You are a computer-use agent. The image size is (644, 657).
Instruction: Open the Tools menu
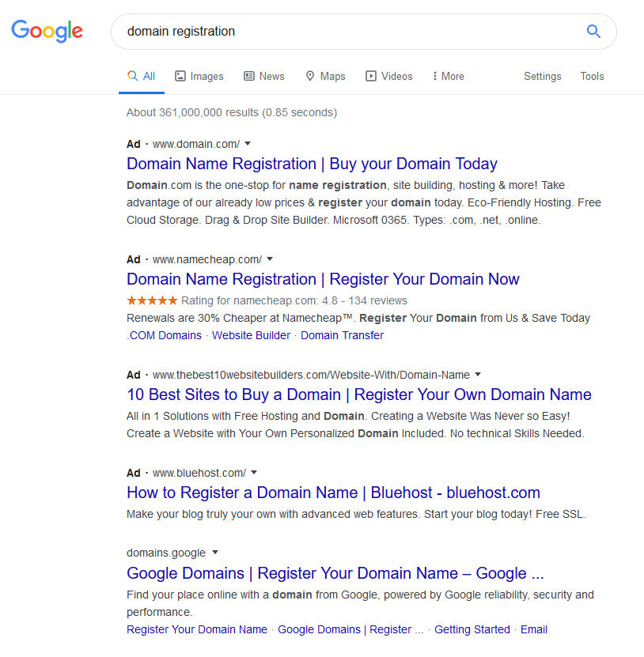[592, 76]
